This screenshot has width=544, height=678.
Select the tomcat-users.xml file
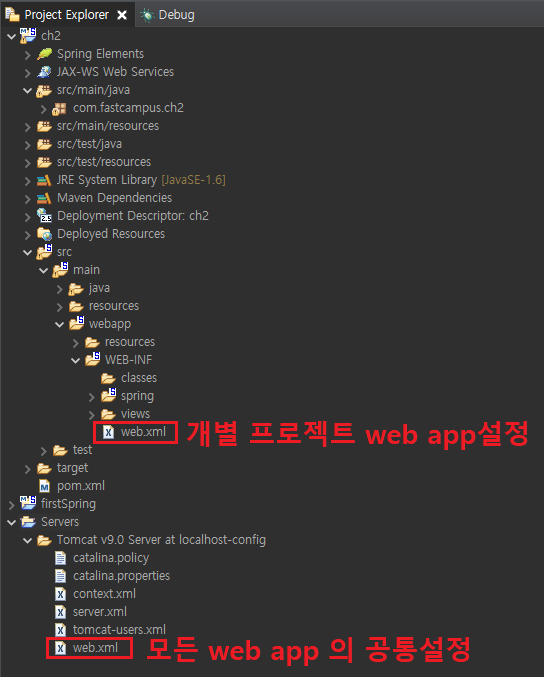[119, 630]
